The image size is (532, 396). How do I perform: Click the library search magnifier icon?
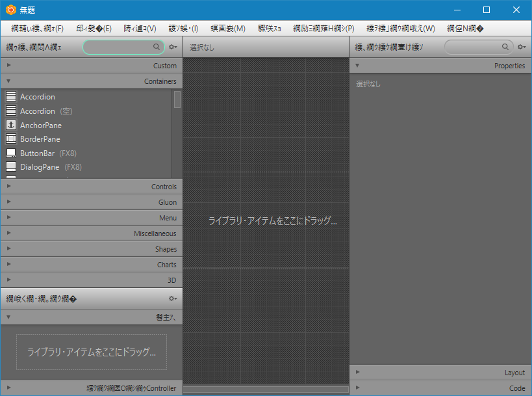pyautogui.click(x=156, y=47)
